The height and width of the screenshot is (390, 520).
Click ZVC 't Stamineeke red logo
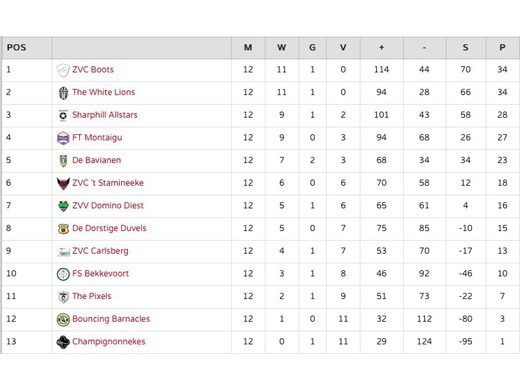coord(63,183)
